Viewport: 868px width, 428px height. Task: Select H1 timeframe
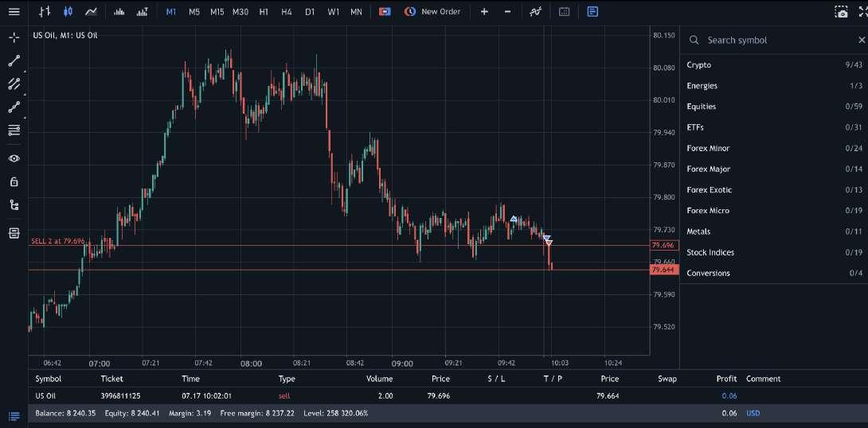coord(264,12)
